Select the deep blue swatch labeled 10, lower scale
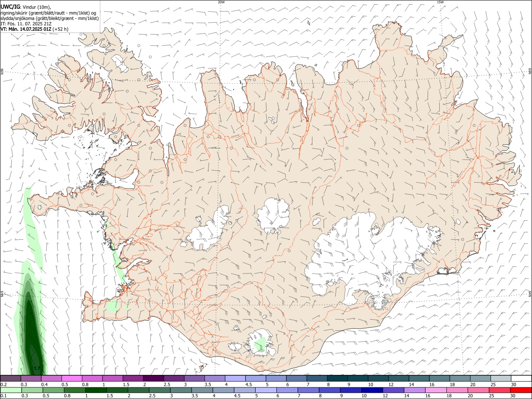Viewport: 532px width, 399px height. pyautogui.click(x=372, y=390)
